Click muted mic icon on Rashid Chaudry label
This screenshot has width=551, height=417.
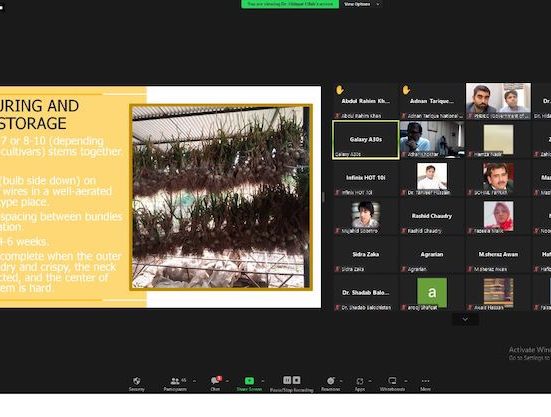pyautogui.click(x=404, y=230)
